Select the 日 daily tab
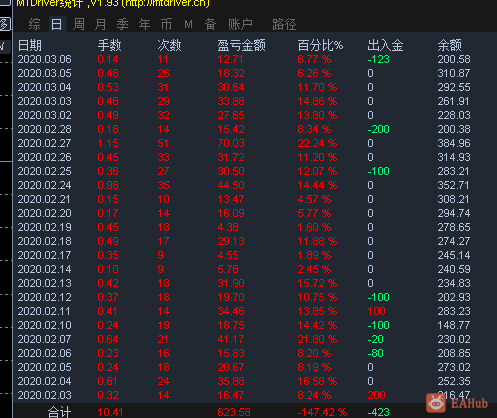 pos(57,24)
